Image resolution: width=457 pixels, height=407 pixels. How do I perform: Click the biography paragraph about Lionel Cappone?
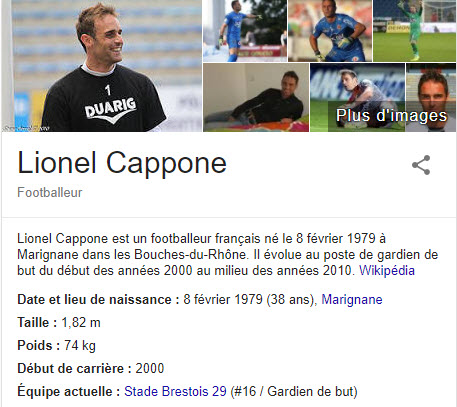[x=228, y=255]
